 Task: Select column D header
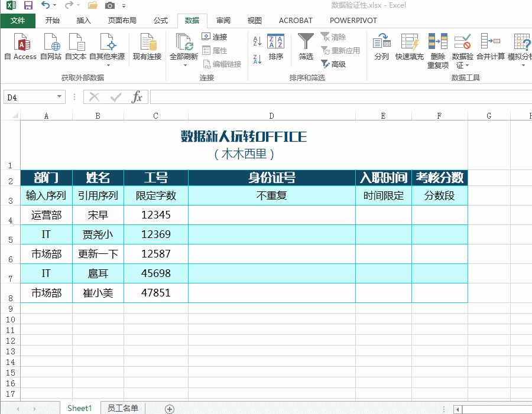[271, 116]
